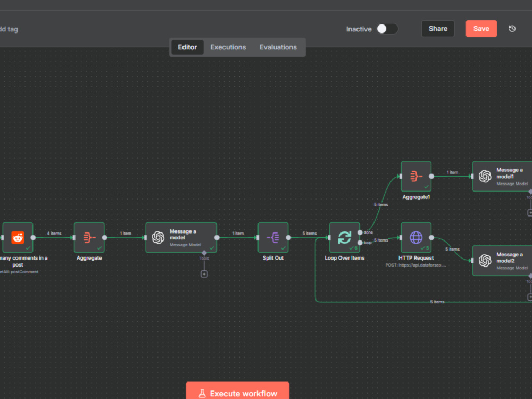Open the Message a model1 node

click(x=502, y=177)
